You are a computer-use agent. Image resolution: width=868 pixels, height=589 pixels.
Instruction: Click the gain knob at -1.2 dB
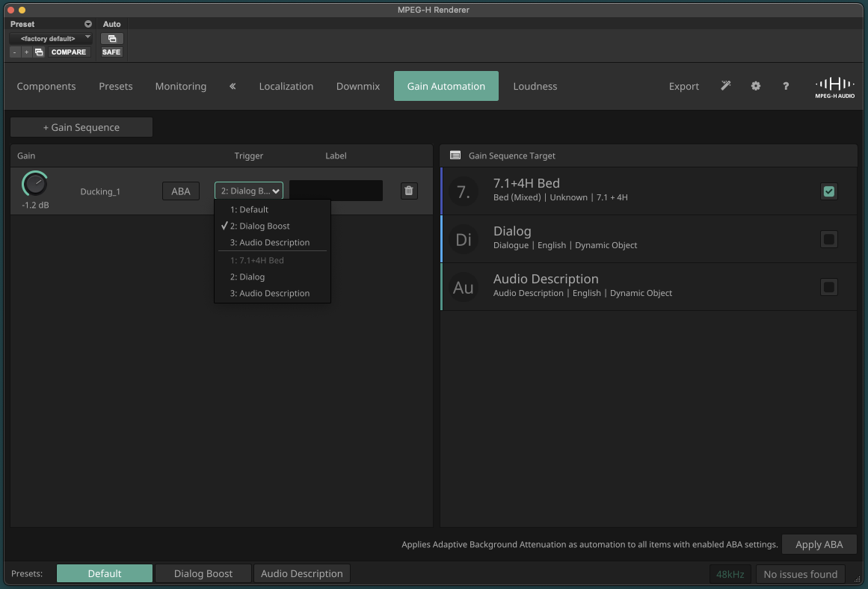35,184
